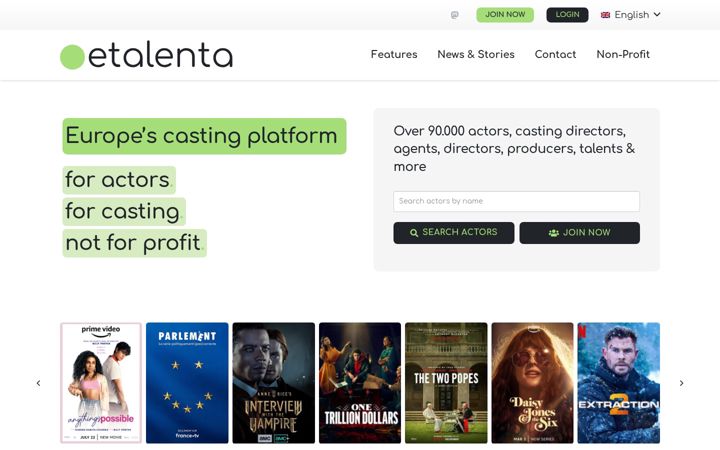Image resolution: width=720 pixels, height=450 pixels.
Task: Open the Parlement poster
Action: click(187, 383)
